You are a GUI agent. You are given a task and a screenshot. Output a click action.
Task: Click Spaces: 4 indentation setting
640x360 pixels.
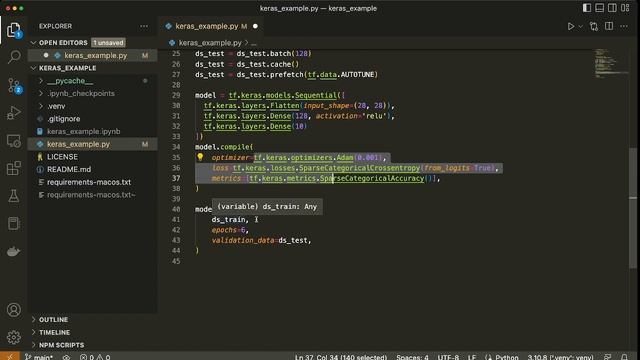click(412, 357)
